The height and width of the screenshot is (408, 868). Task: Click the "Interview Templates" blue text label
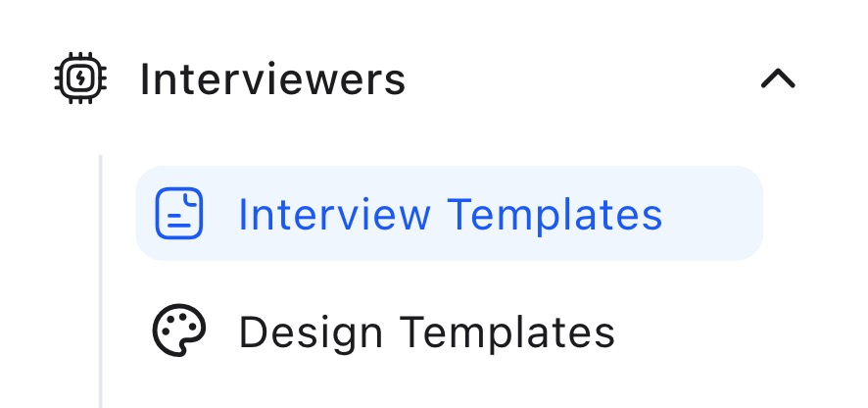coord(450,214)
